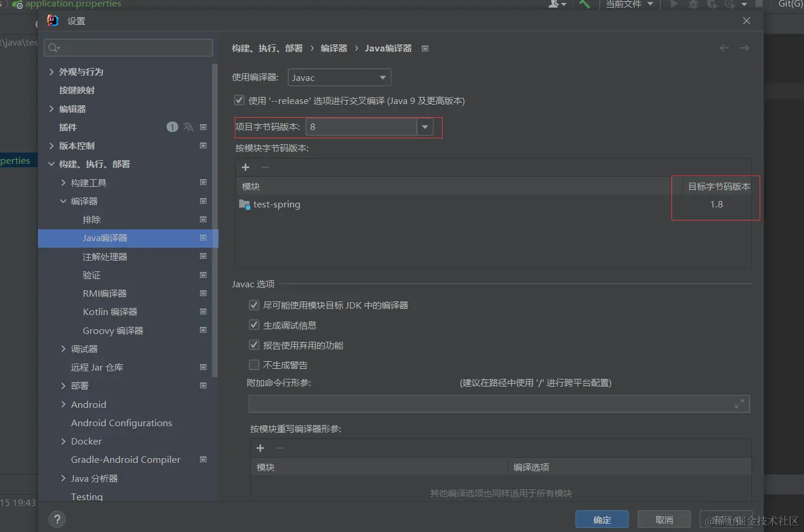This screenshot has height=532, width=804.
Task: Click the project icon in the 注解处理器 row
Action: coord(203,257)
